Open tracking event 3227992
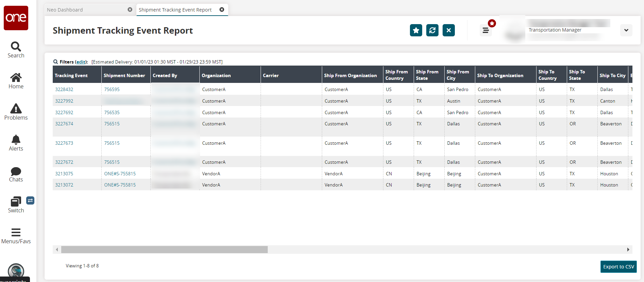The image size is (644, 282). tap(64, 101)
